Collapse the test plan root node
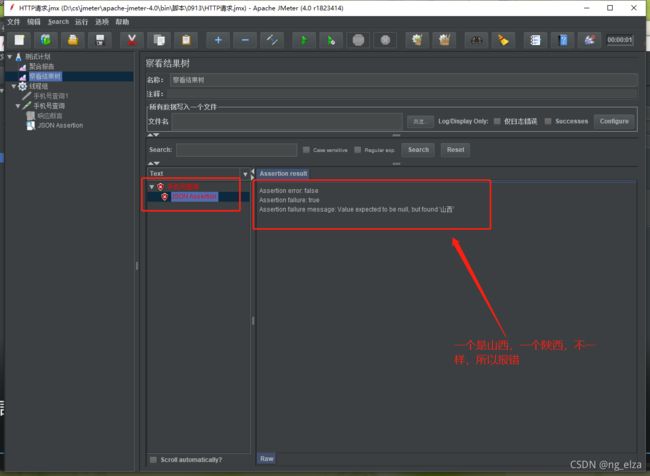The width and height of the screenshot is (650, 476). (10, 56)
